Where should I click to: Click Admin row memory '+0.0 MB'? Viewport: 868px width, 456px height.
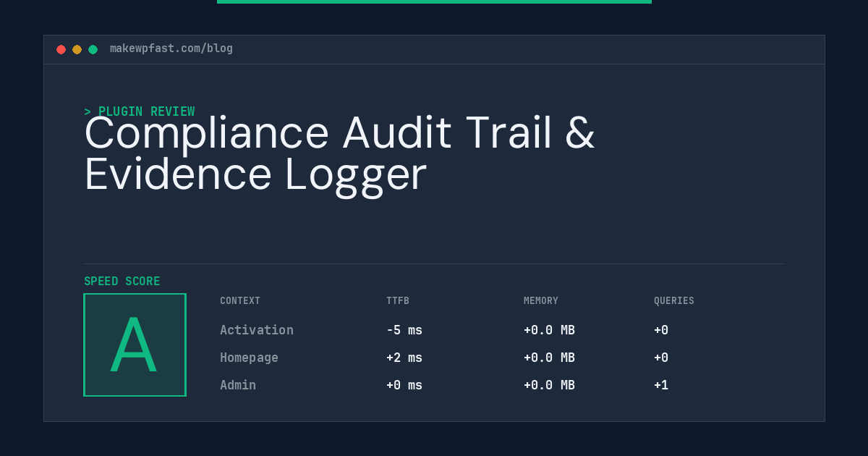[x=549, y=385]
